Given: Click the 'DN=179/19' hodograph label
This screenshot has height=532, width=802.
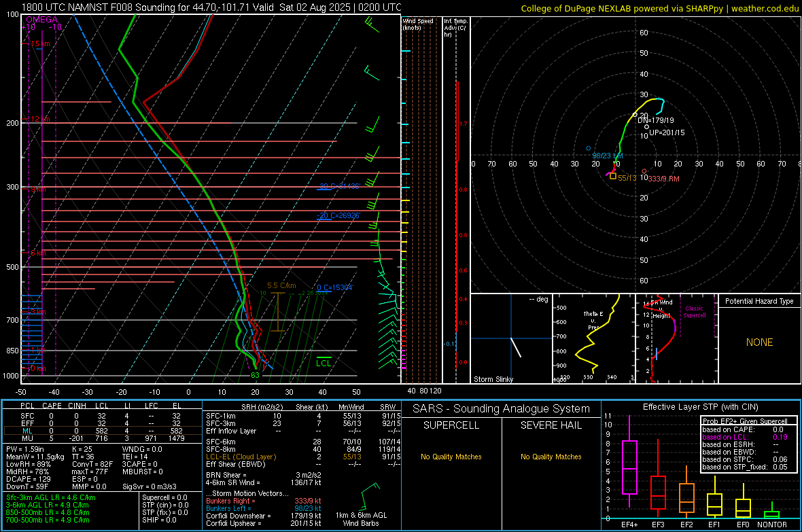Looking at the screenshot, I should [x=656, y=120].
